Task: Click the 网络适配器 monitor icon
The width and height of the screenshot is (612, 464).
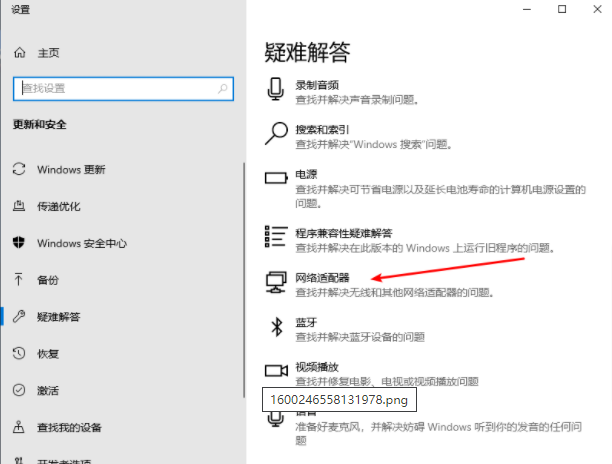Action: click(x=276, y=283)
